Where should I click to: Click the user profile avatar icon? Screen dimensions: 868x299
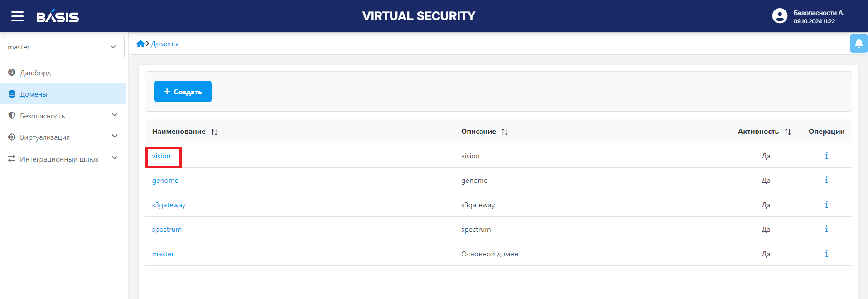779,16
